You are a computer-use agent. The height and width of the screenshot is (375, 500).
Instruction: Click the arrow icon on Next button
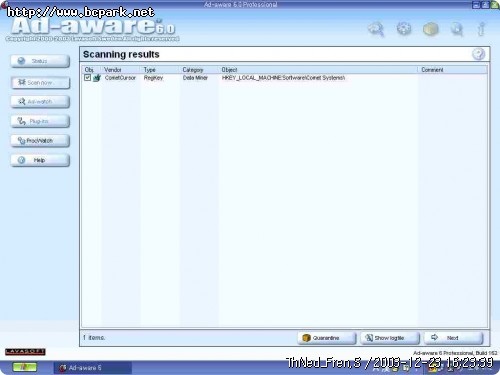[x=434, y=337]
